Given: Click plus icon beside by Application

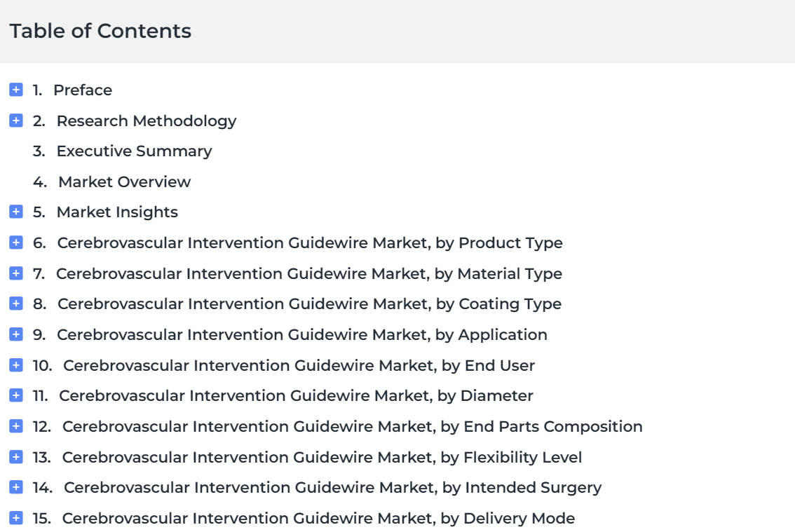Looking at the screenshot, I should (16, 335).
